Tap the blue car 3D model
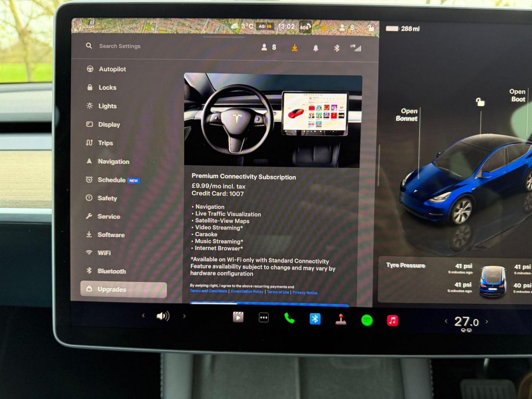The image size is (532, 399). click(466, 179)
